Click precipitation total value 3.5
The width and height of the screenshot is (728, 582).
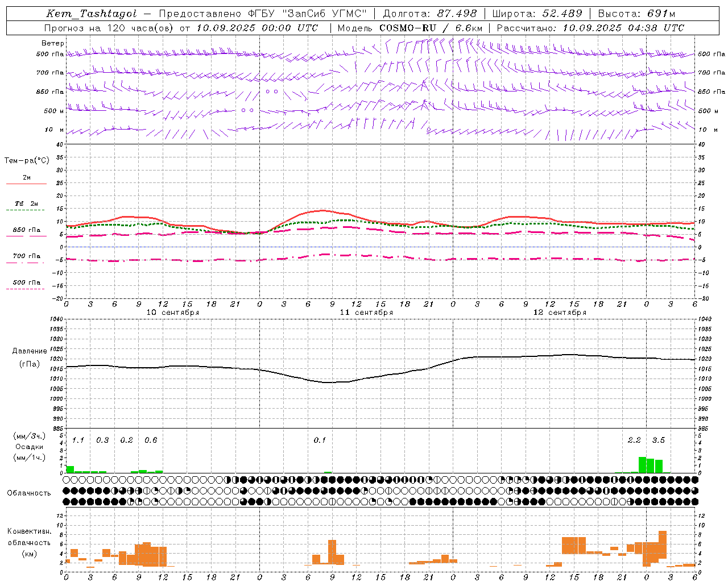point(658,440)
